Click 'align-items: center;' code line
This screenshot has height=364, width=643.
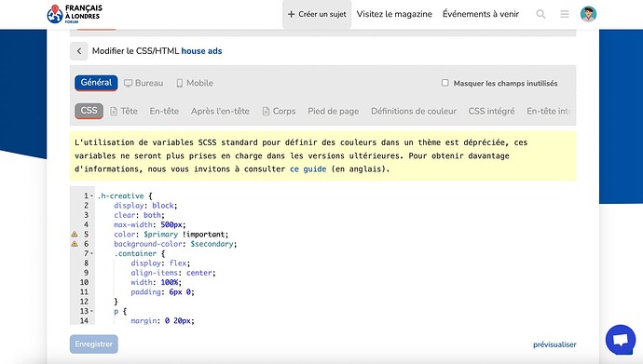point(173,273)
